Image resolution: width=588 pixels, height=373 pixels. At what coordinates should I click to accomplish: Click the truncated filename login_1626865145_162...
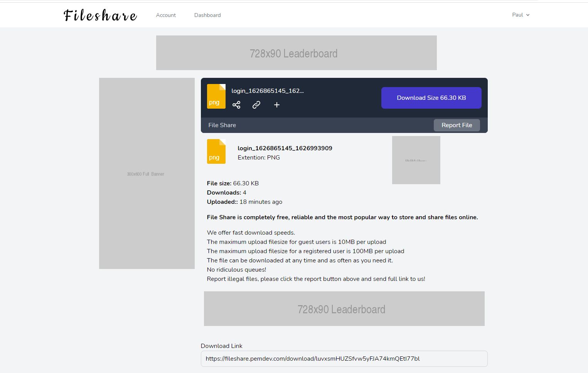268,91
